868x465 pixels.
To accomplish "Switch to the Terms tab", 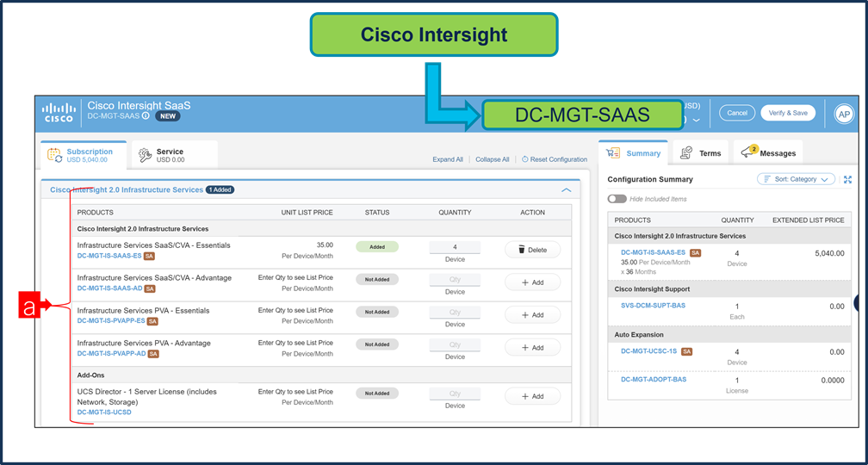I will pos(701,153).
